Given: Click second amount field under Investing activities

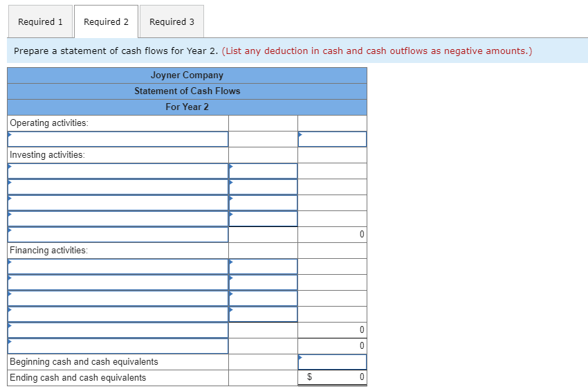Looking at the screenshot, I should point(263,187).
